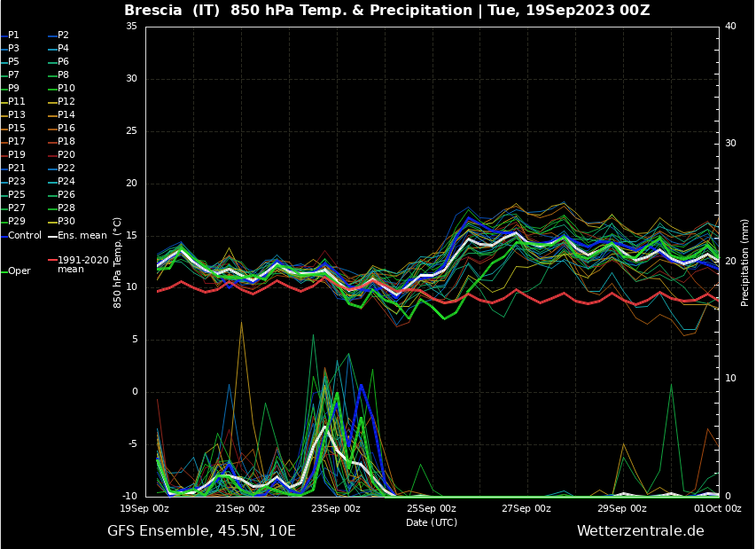Click the 21Sep 00z x-axis label

click(239, 508)
